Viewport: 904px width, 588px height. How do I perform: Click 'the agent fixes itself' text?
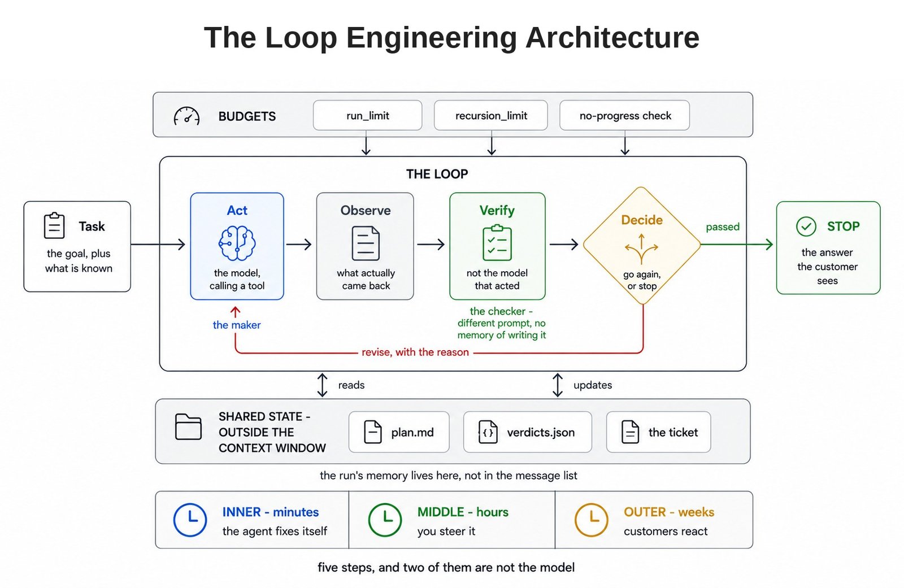[x=275, y=531]
